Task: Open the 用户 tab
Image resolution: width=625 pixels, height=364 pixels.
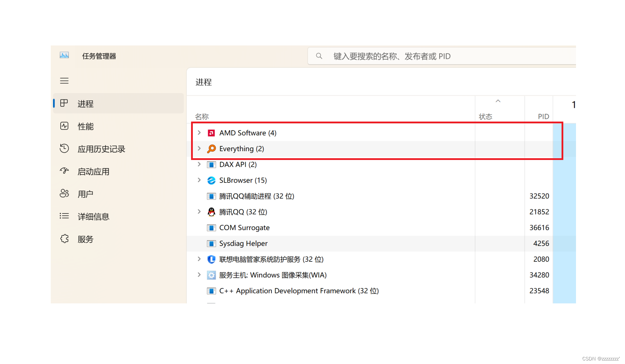Action: click(118, 193)
